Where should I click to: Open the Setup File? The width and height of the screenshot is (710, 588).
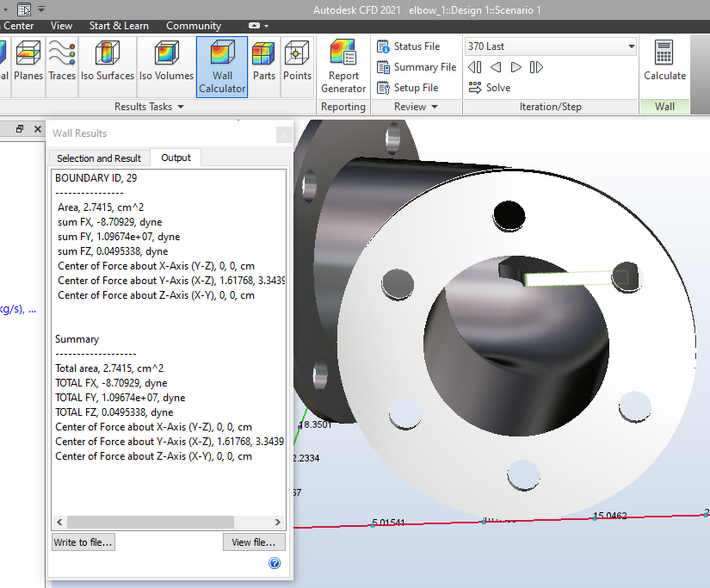408,88
